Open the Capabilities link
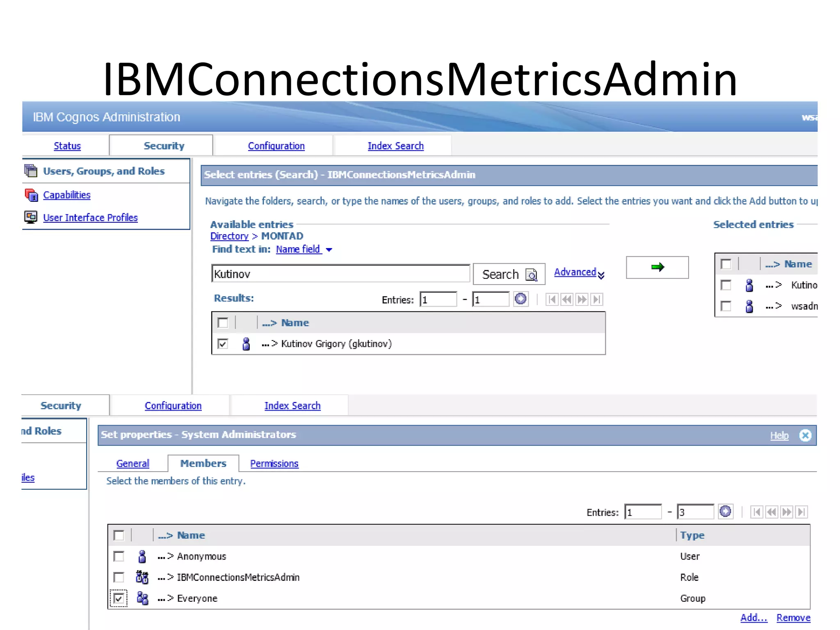Screen dimensions: 840x630 tap(67, 195)
